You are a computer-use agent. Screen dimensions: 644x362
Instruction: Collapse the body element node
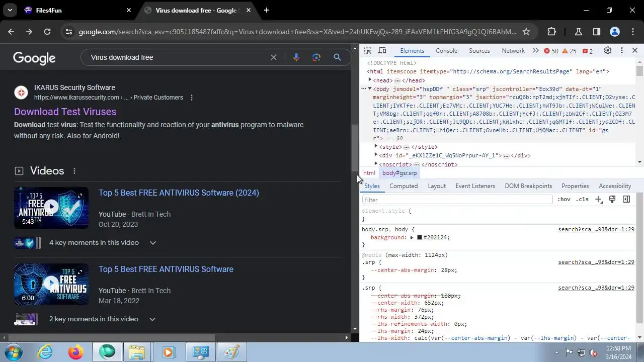pos(370,88)
